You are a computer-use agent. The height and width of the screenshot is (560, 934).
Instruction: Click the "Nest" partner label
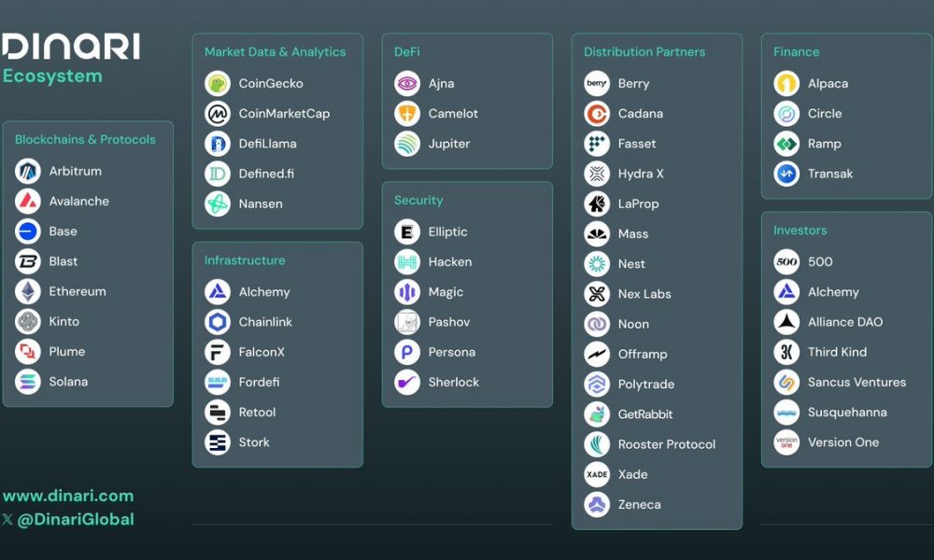coord(631,263)
